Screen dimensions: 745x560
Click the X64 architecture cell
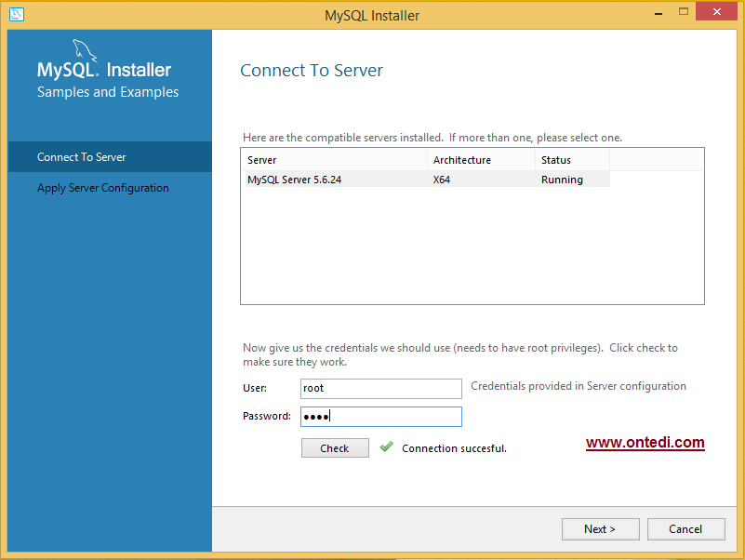click(x=442, y=180)
